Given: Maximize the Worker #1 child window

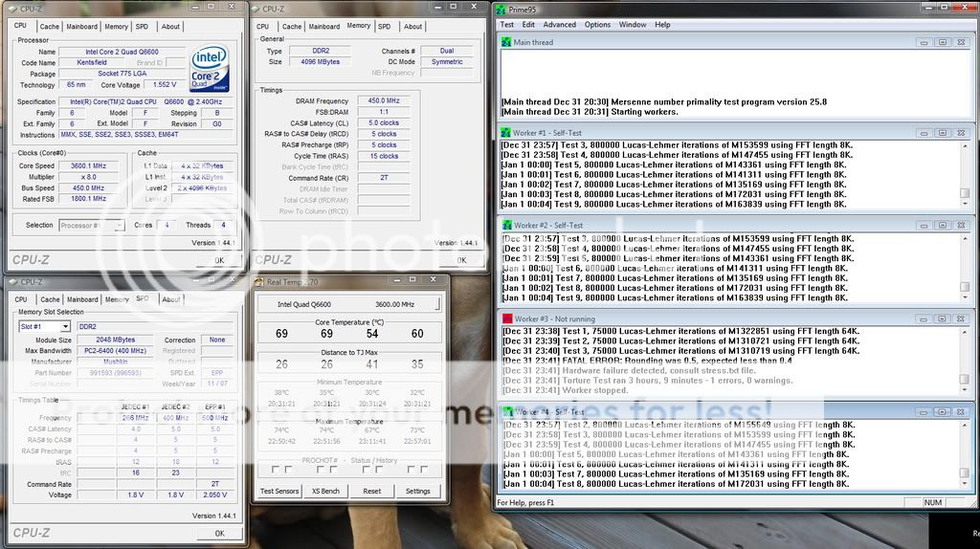Looking at the screenshot, I should [x=943, y=133].
